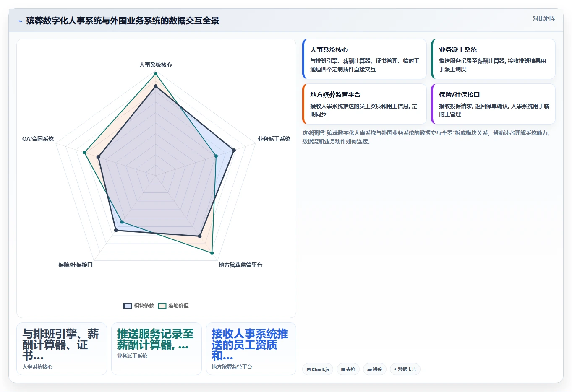Click the 人事系统核心 radar axis label
572x392 pixels.
tap(156, 65)
